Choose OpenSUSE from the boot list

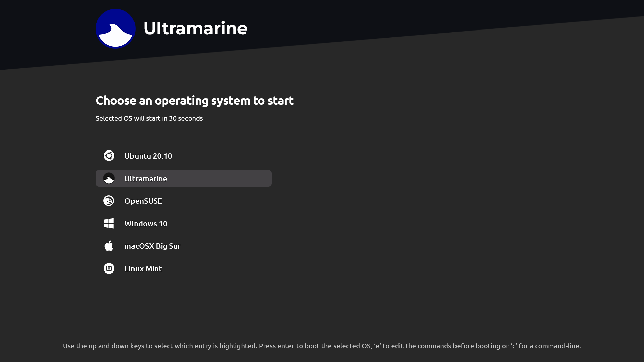(183, 201)
